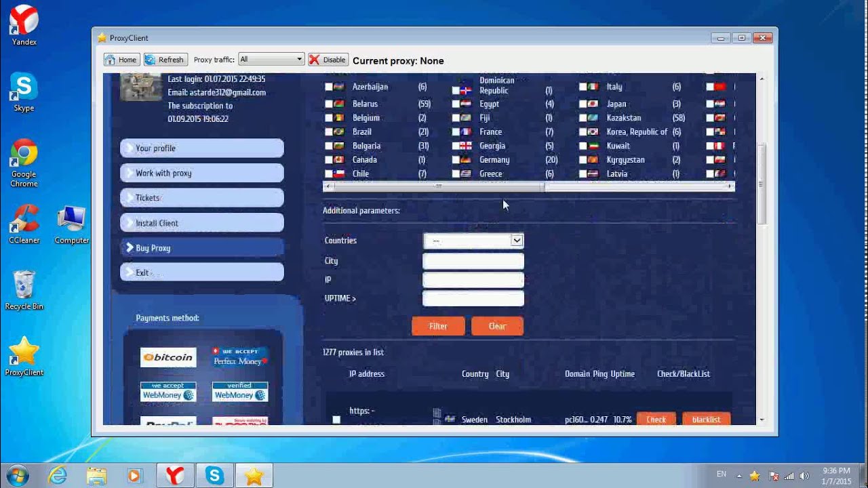
Task: Click the Home toolbar button
Action: click(121, 60)
